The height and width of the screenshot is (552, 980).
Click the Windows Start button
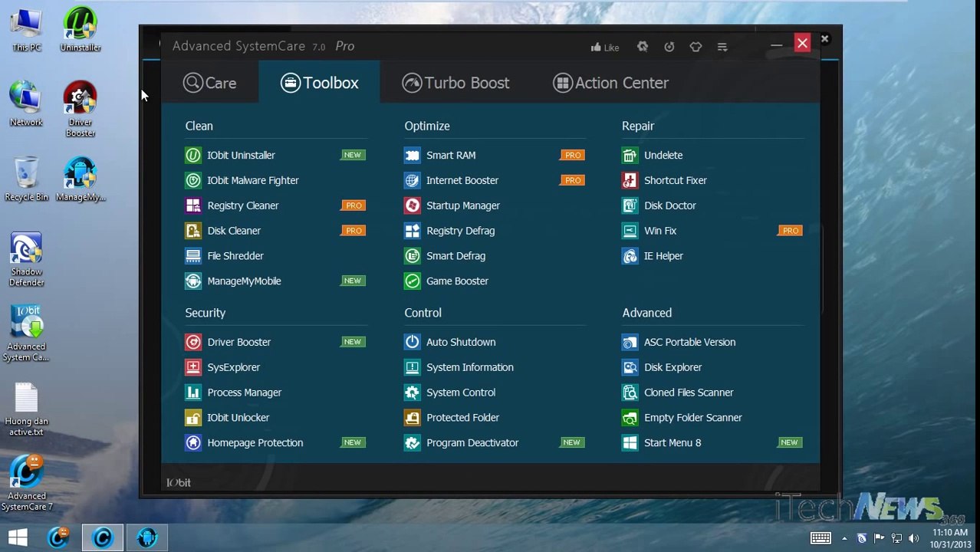tap(18, 537)
